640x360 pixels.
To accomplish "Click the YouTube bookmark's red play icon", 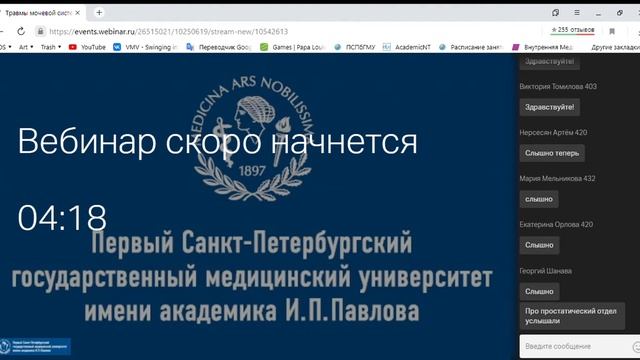I will click(73, 47).
